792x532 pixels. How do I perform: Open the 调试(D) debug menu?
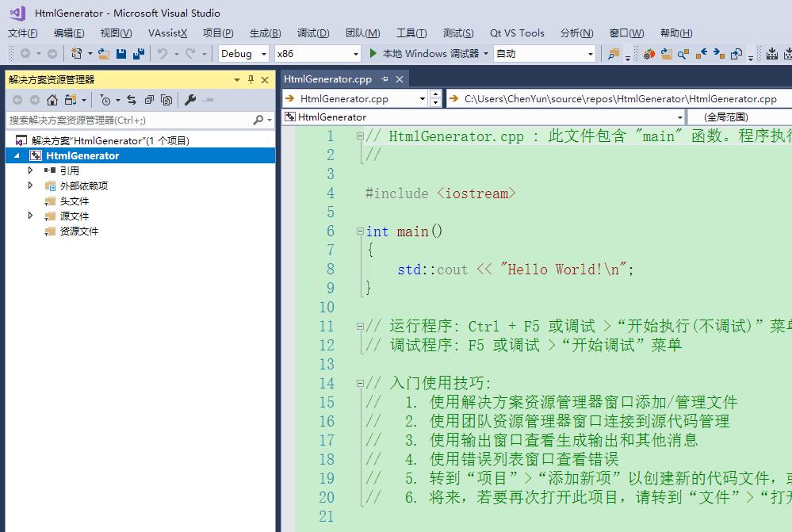(x=313, y=33)
